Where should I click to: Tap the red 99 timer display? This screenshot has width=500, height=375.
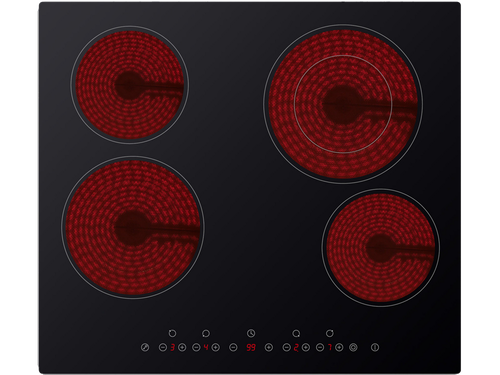click(251, 347)
